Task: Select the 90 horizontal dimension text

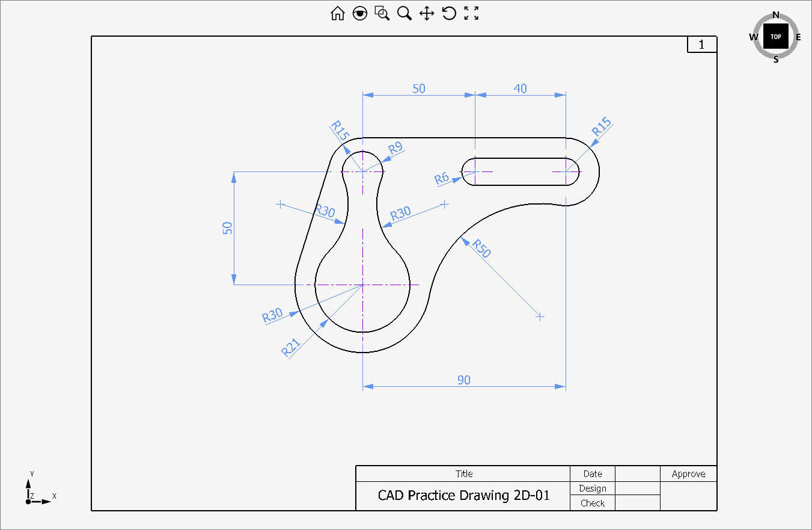Action: click(x=464, y=380)
